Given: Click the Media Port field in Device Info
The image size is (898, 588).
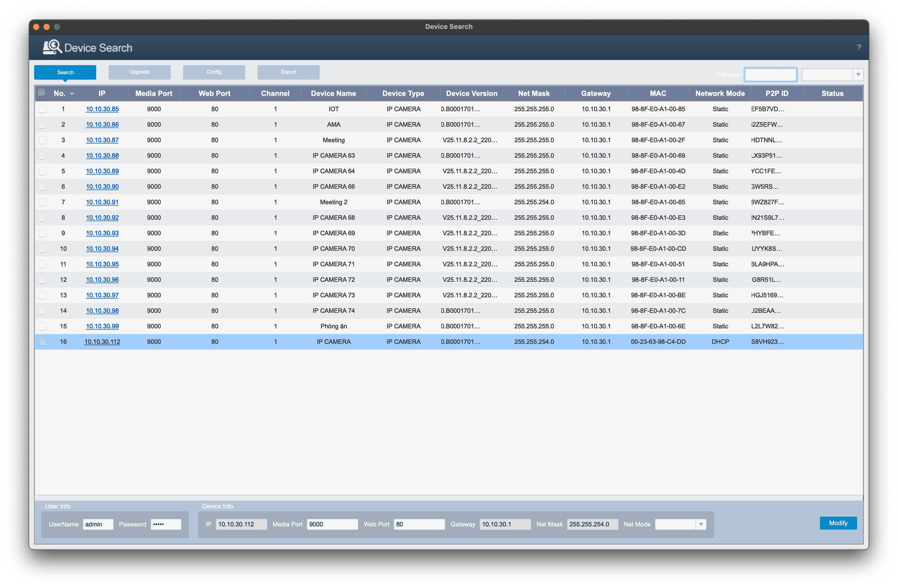Looking at the screenshot, I should click(x=332, y=524).
